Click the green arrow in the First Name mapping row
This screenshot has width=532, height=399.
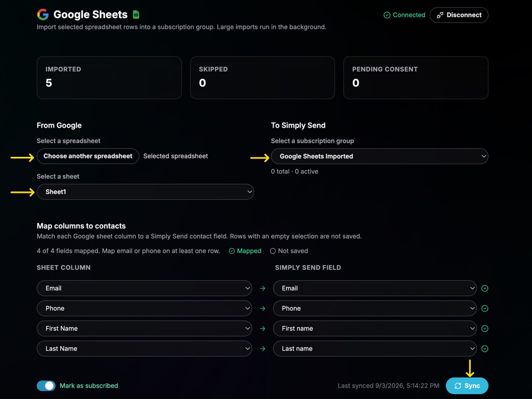pyautogui.click(x=263, y=328)
